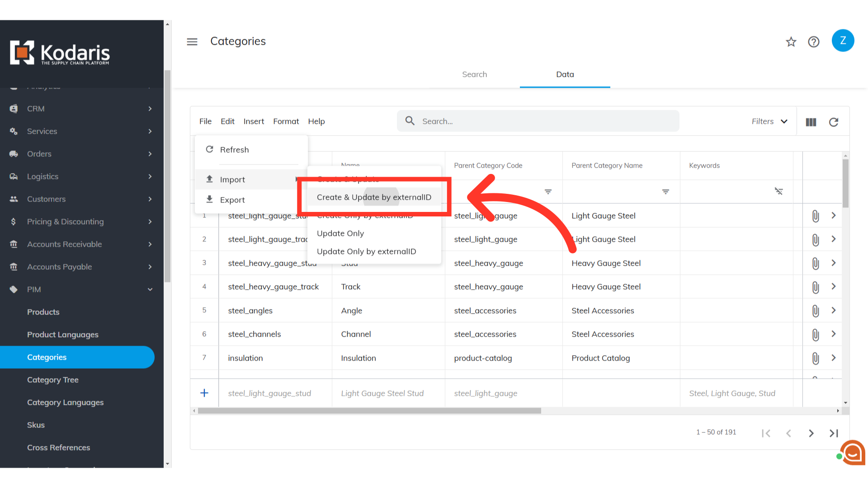Open Category Tree in sidebar
This screenshot has width=868, height=488.
(53, 380)
